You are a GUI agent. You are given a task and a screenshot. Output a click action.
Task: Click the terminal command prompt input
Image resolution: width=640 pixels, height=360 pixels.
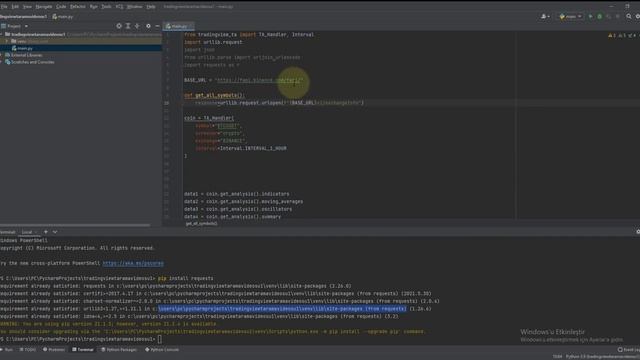(160, 339)
